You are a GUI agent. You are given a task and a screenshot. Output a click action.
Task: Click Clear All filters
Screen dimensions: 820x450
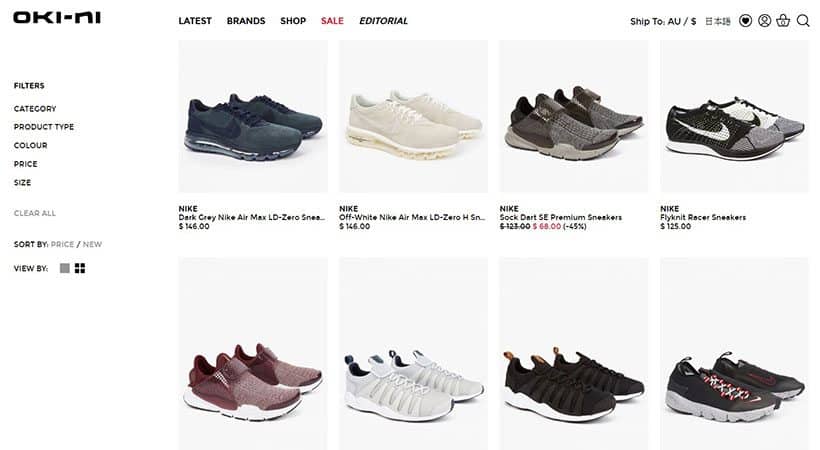pos(35,213)
